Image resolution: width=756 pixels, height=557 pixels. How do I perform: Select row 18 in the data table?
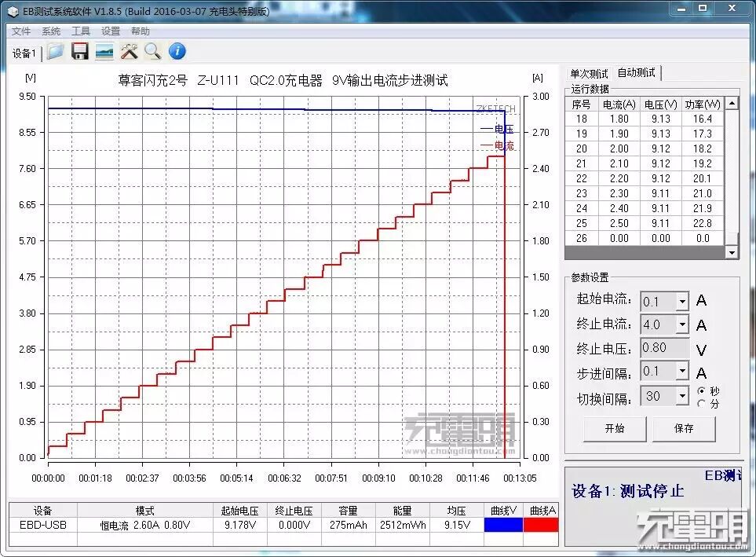(645, 119)
